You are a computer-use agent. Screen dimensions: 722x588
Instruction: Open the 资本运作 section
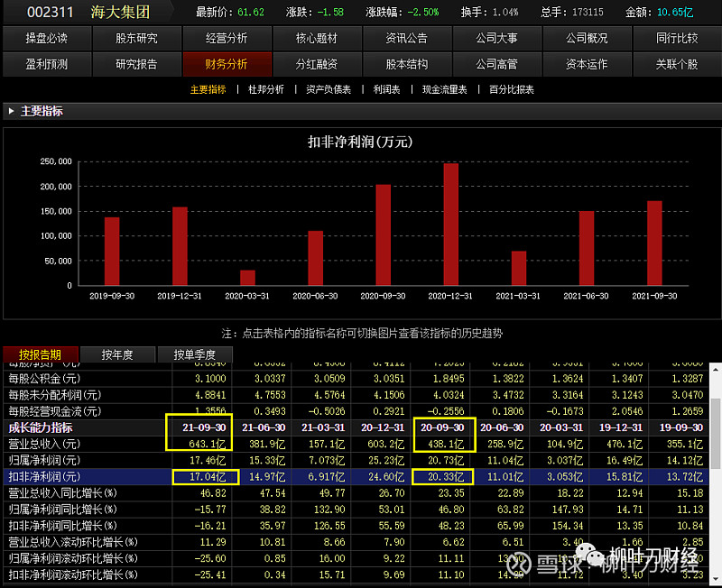[588, 64]
